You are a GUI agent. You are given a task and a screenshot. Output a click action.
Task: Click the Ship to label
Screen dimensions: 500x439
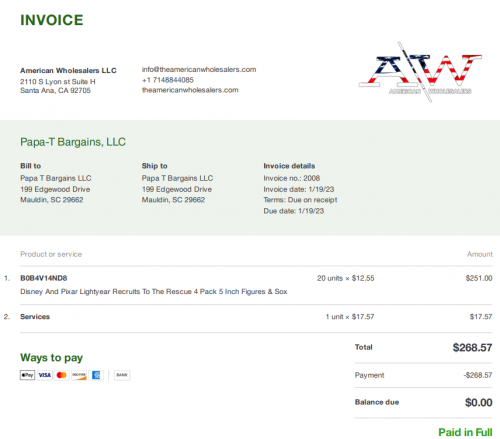coord(155,166)
